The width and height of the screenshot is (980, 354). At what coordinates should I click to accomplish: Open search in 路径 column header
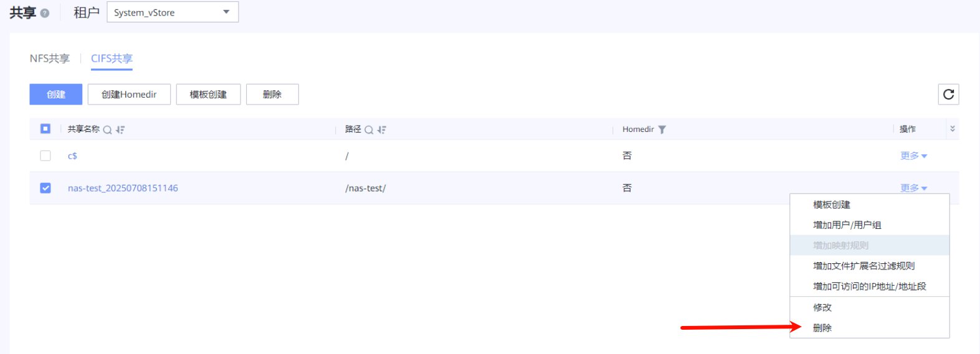pos(369,130)
